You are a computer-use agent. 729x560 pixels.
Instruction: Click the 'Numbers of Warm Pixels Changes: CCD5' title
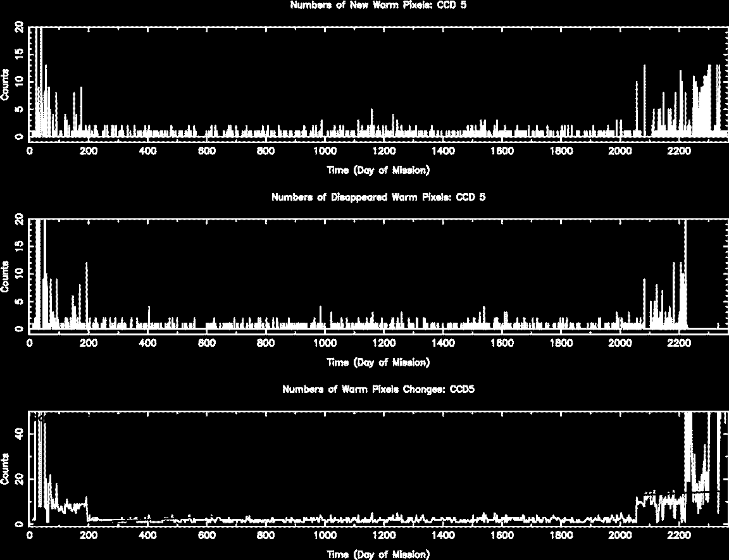(378, 389)
